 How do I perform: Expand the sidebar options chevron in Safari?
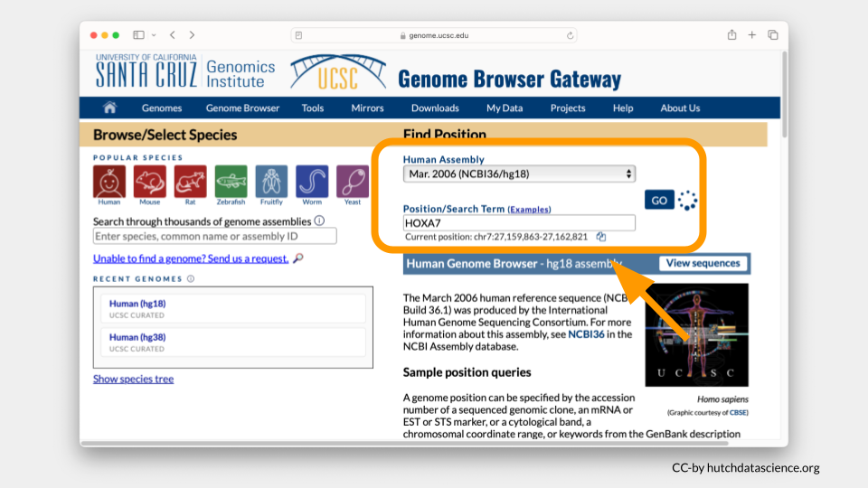[x=154, y=35]
